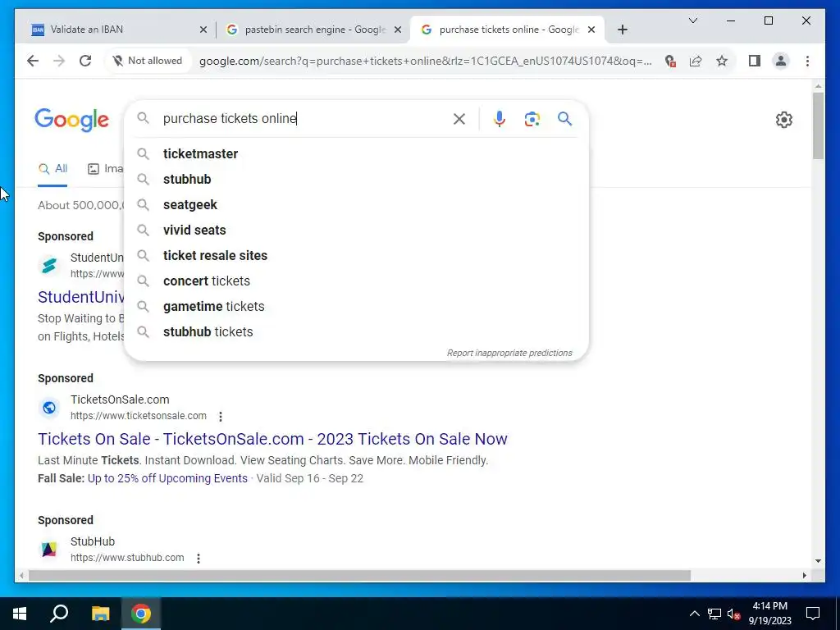The height and width of the screenshot is (630, 840).
Task: Close the Validate an IBAN tab
Action: [x=203, y=30]
